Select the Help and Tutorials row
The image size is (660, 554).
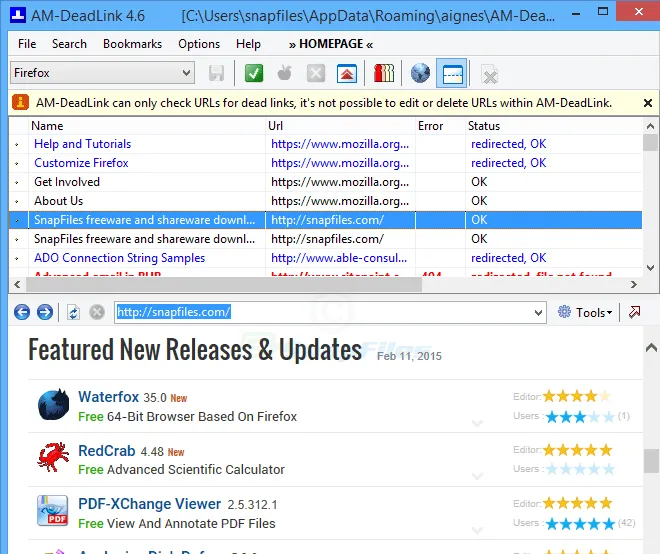325,144
